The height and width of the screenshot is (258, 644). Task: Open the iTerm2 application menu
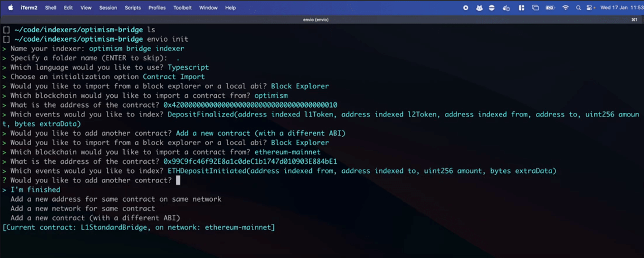click(29, 8)
